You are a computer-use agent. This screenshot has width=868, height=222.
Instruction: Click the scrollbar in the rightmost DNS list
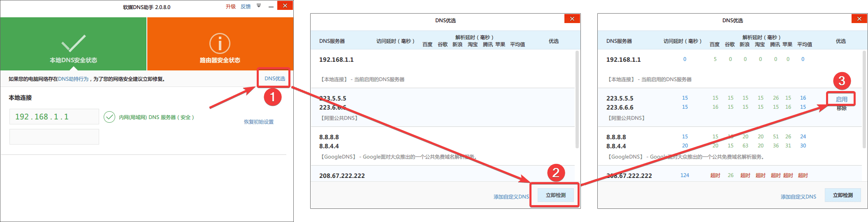pyautogui.click(x=863, y=99)
